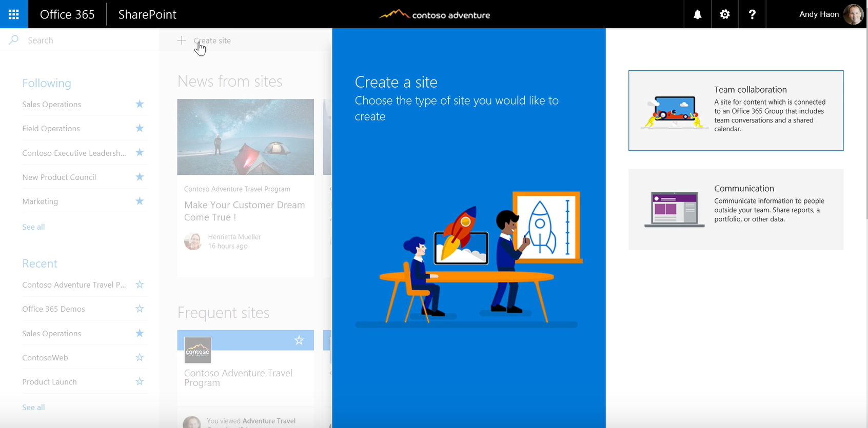Toggle star for New Product Council
Viewport: 868px width, 428px height.
(x=140, y=177)
